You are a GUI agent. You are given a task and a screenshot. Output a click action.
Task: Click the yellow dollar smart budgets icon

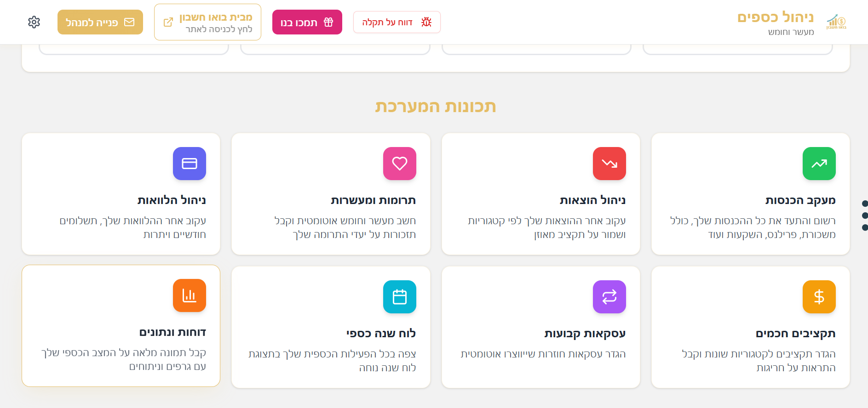(819, 297)
